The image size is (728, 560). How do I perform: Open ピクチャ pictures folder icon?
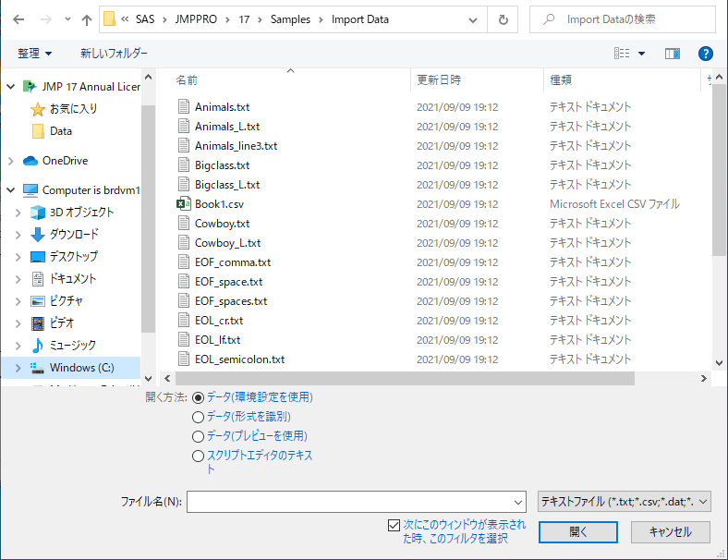pos(38,301)
